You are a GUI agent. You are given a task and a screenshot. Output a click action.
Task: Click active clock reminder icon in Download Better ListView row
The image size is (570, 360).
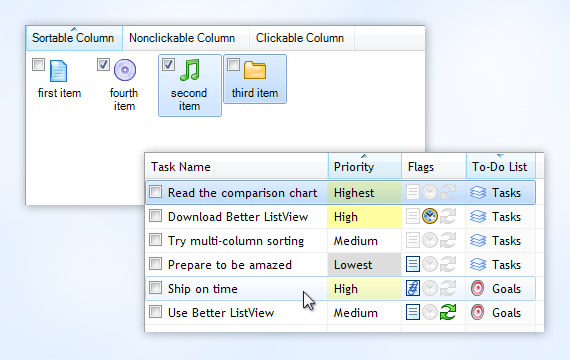pyautogui.click(x=430, y=216)
